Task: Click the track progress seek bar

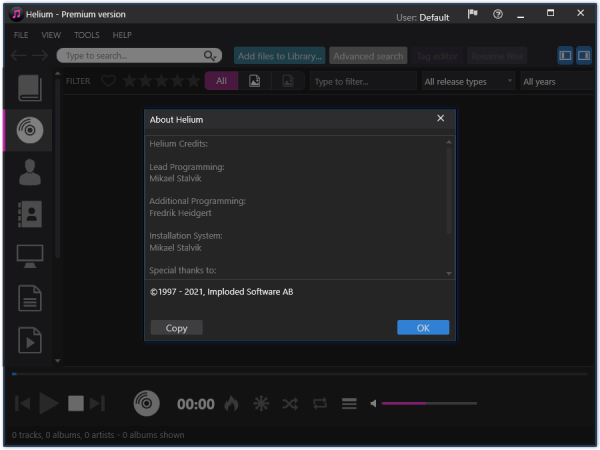Action: 300,374
